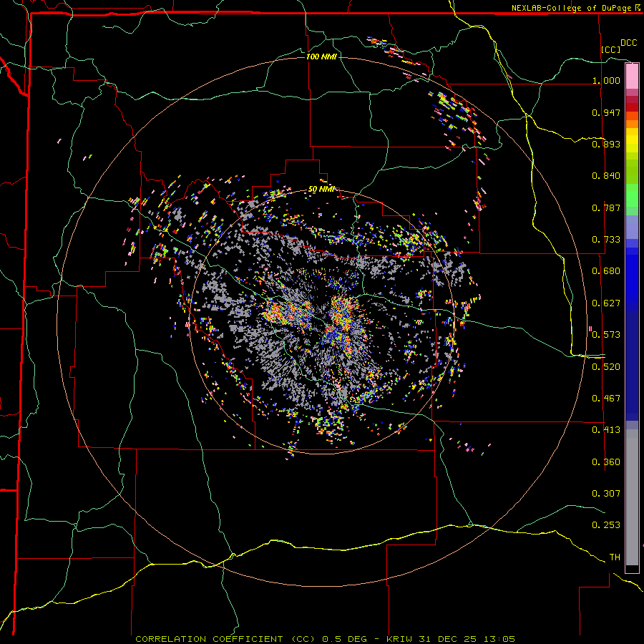Click the TH label at the bottom of the scale
This screenshot has width=644, height=644.
pyautogui.click(x=615, y=557)
